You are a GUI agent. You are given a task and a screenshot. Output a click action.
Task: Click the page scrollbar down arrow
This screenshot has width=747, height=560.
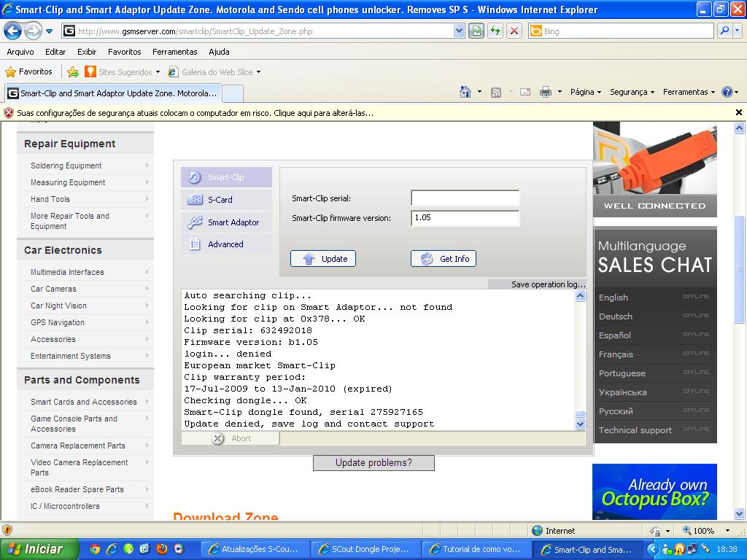pos(740,514)
